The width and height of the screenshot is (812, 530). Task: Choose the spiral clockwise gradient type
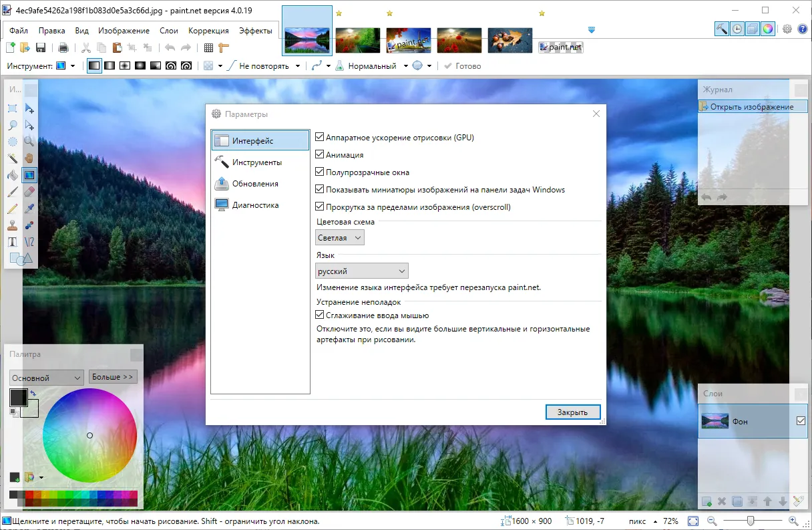click(x=171, y=66)
